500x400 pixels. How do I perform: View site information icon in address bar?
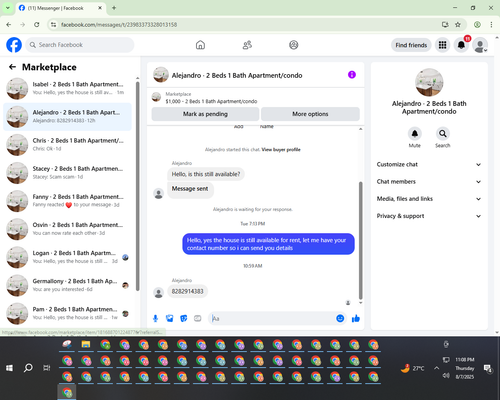tap(53, 24)
